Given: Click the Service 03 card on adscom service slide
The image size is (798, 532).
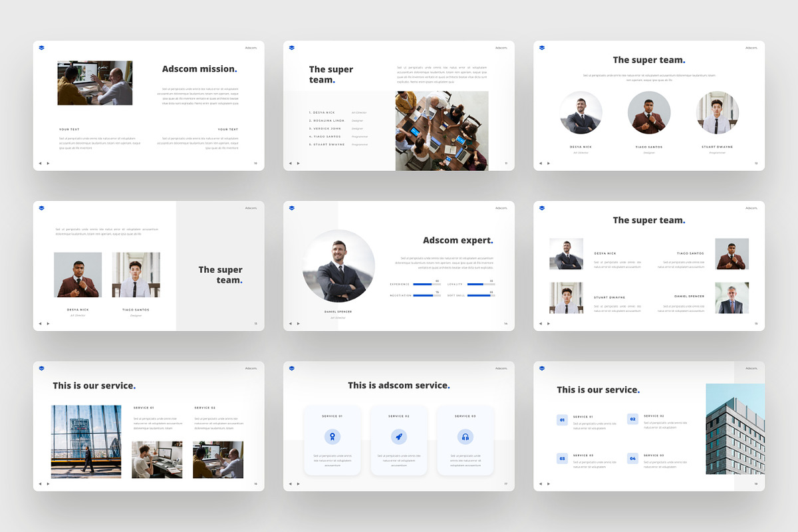Looking at the screenshot, I should (465, 440).
